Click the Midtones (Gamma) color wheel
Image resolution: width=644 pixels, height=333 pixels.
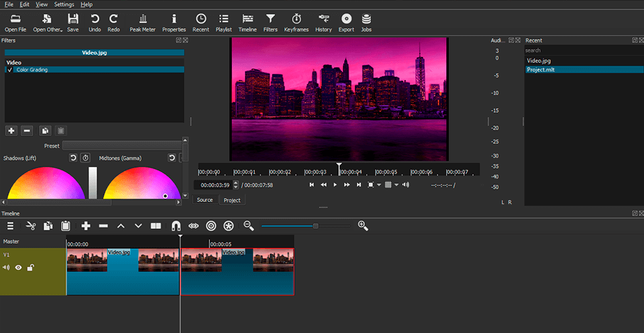click(x=141, y=185)
